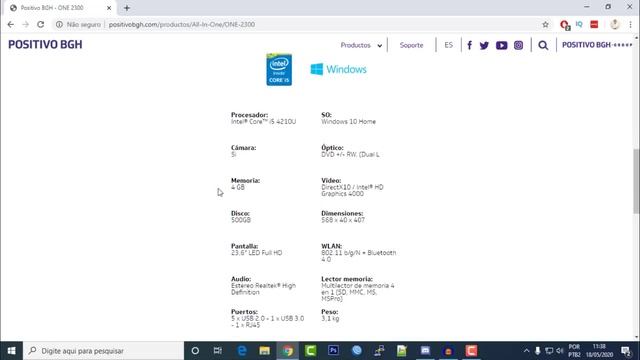
Task: Click the 'Memoria:' label
Action: 245,180
